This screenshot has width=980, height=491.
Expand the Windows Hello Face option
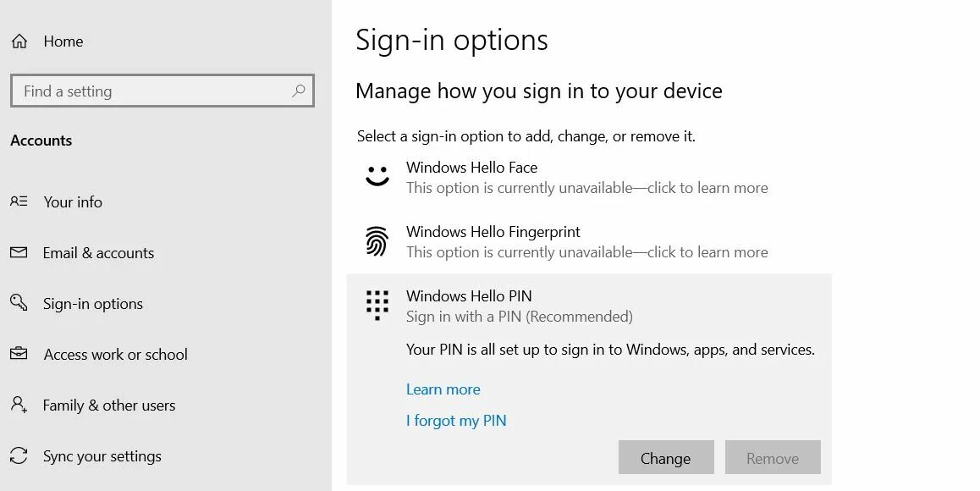(x=471, y=168)
